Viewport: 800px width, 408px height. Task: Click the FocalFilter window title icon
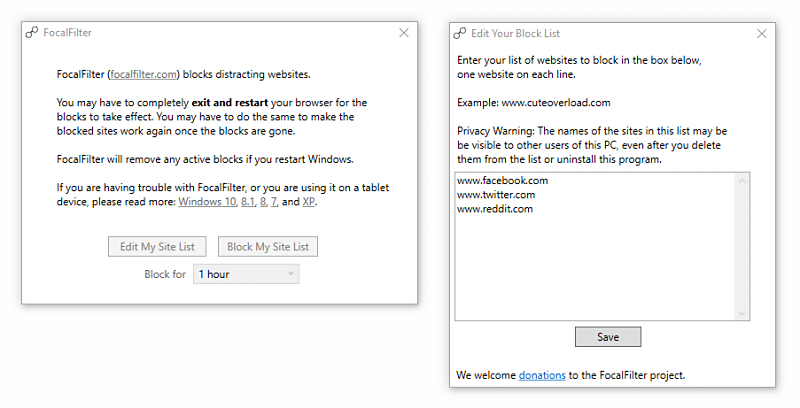tap(32, 33)
